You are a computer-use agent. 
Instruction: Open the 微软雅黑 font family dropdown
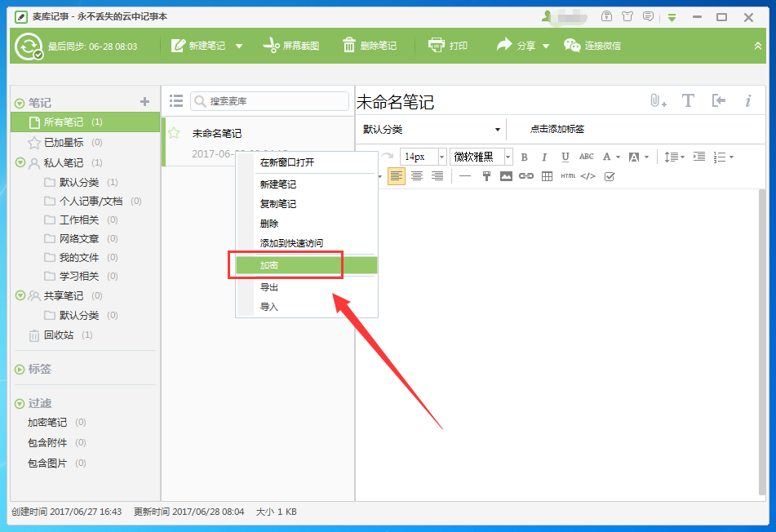[x=481, y=156]
